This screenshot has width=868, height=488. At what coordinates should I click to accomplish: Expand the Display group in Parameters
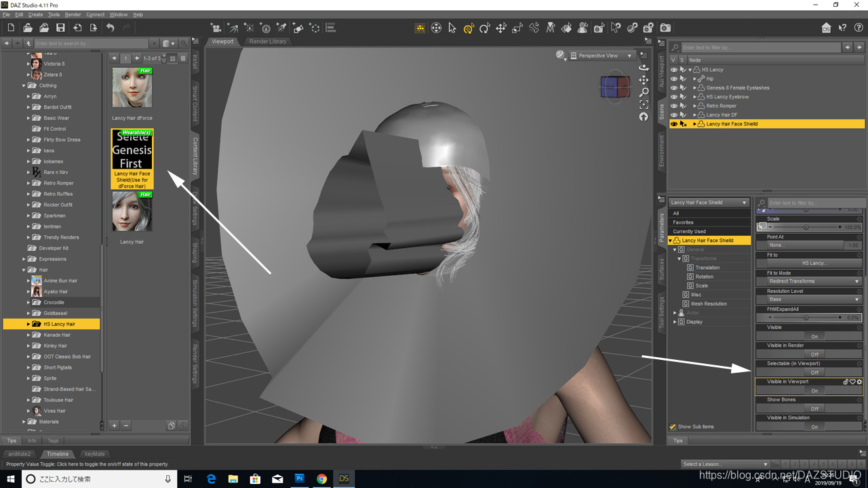(x=675, y=322)
